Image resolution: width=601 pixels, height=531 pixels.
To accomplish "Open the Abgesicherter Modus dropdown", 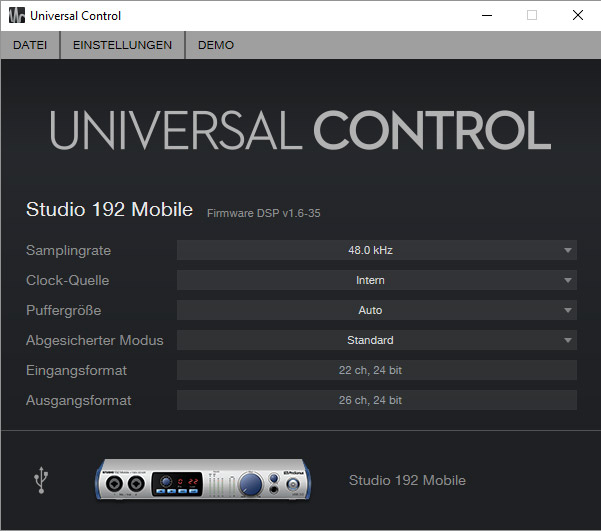I will pos(376,340).
